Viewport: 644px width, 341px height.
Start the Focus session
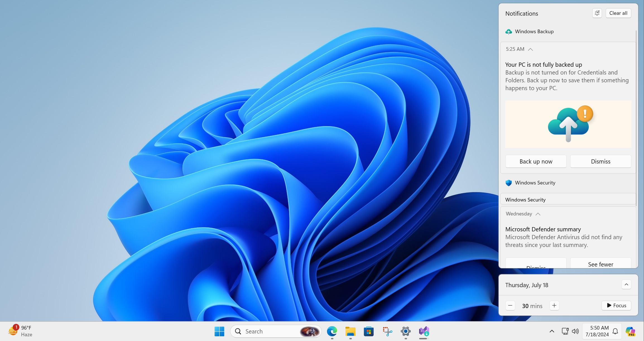(616, 306)
